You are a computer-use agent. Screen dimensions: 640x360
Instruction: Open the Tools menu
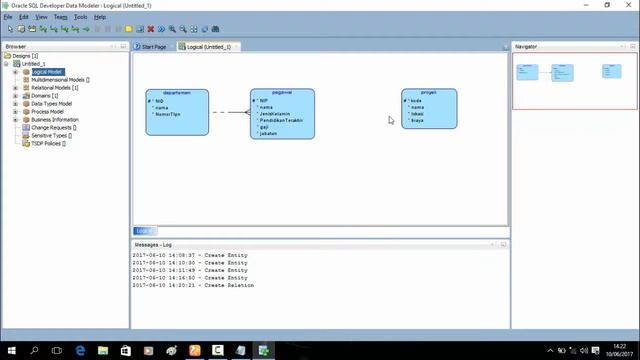point(80,17)
